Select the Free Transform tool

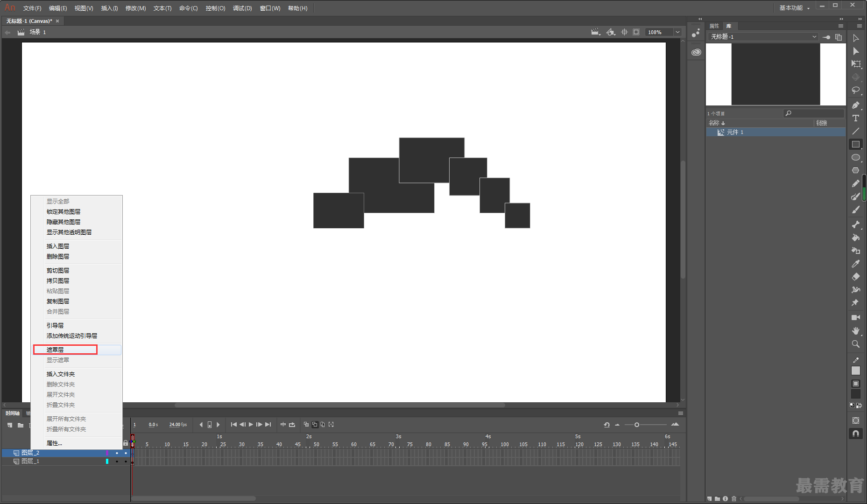(856, 64)
